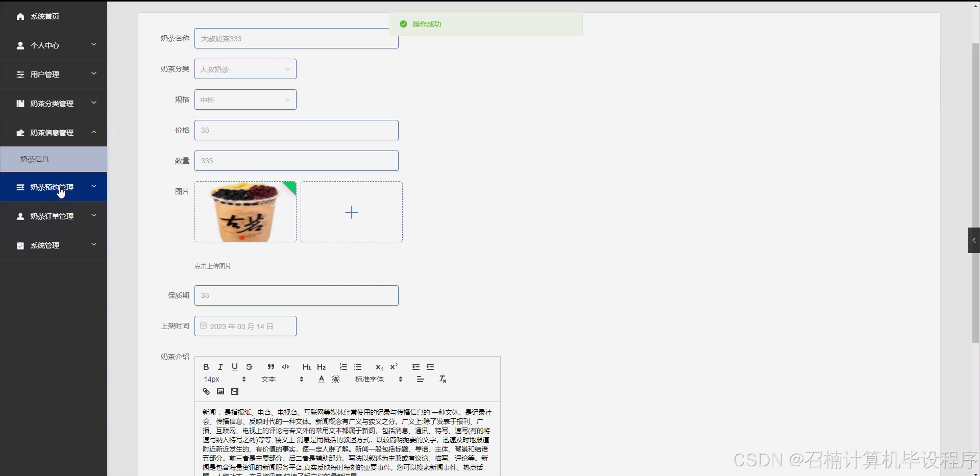Insert a hyperlink in the editor
This screenshot has height=476, width=980.
206,391
